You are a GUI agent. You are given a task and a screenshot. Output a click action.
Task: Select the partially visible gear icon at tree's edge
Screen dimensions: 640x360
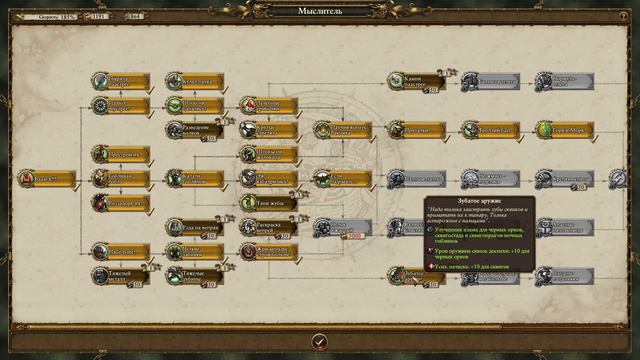tap(618, 179)
